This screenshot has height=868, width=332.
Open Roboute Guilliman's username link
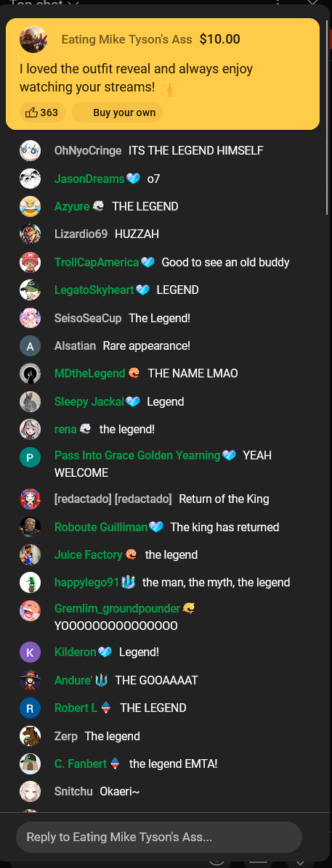pyautogui.click(x=101, y=528)
